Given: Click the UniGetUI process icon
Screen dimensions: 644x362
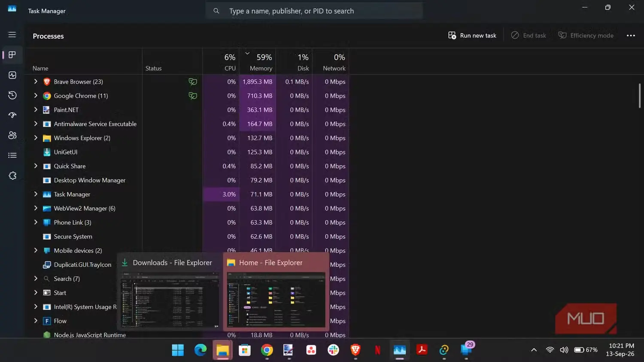Looking at the screenshot, I should tap(47, 152).
